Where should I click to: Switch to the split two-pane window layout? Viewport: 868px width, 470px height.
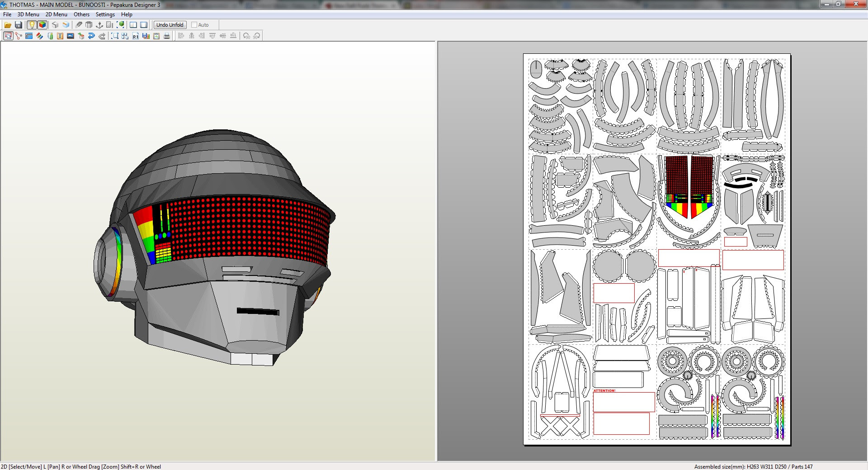point(133,25)
